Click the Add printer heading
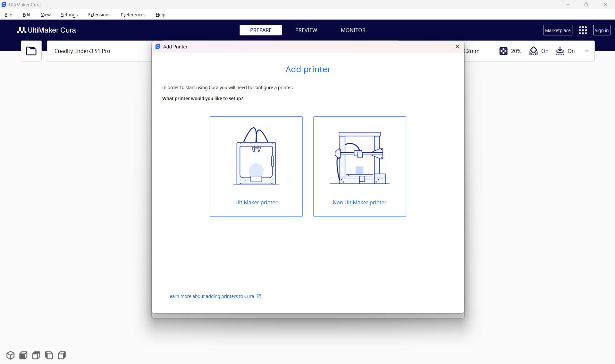 pos(308,69)
